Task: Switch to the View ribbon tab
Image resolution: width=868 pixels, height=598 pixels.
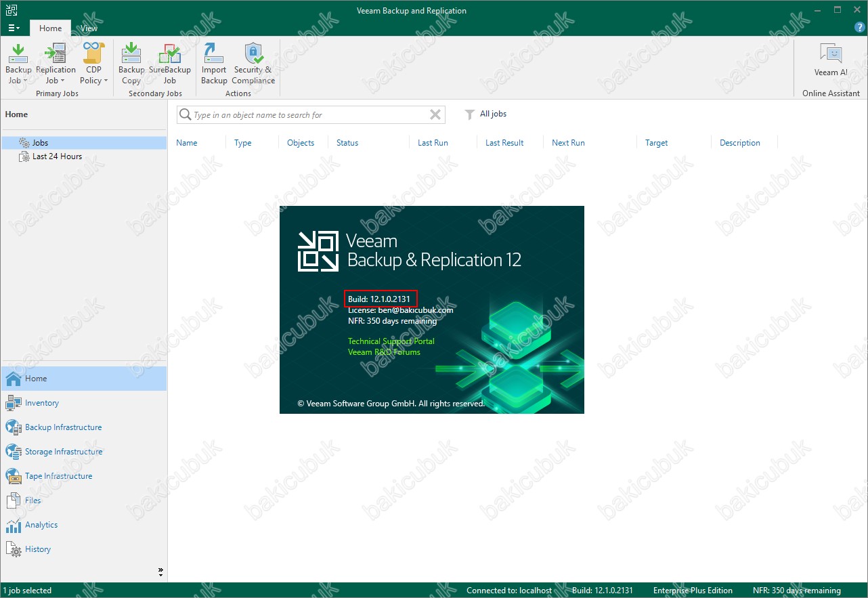Action: coord(89,28)
